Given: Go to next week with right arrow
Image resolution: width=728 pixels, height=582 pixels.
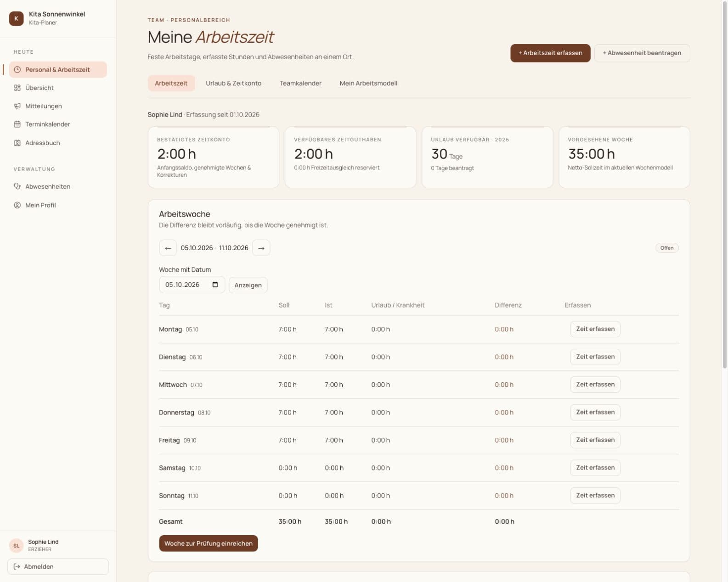Looking at the screenshot, I should click(x=261, y=248).
